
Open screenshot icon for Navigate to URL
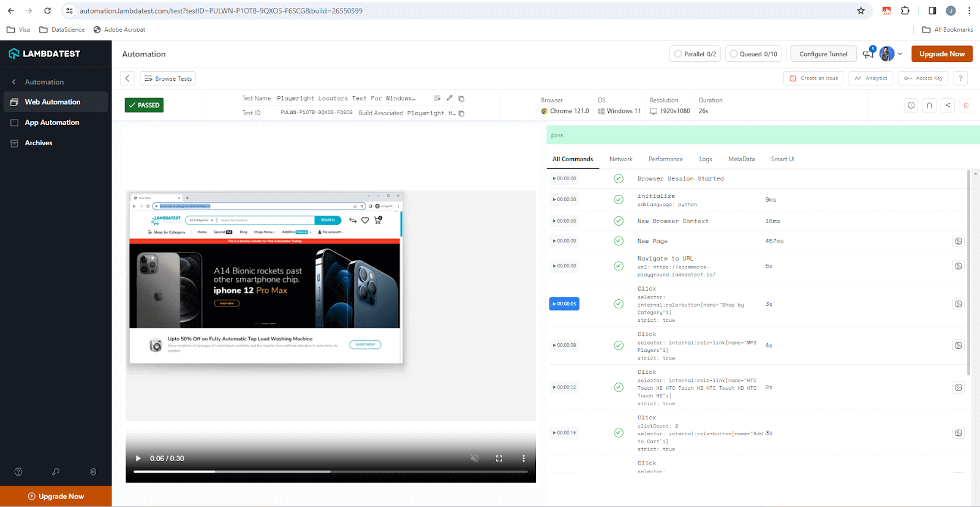[958, 266]
